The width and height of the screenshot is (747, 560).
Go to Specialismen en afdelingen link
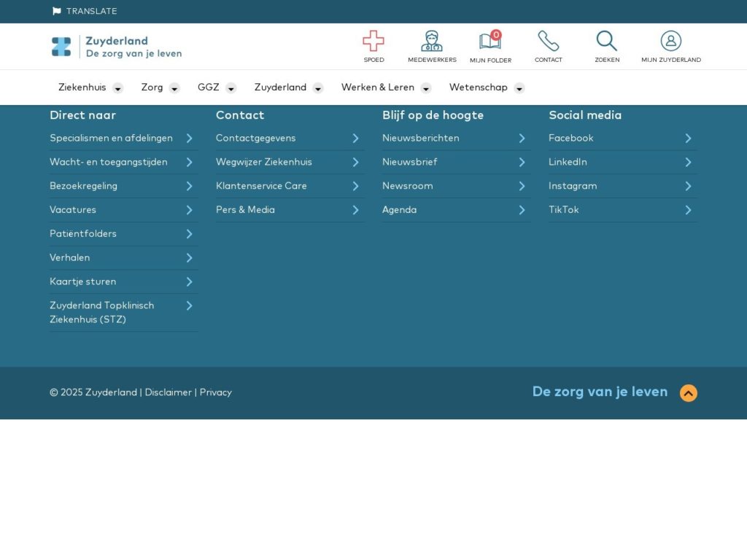click(x=111, y=138)
